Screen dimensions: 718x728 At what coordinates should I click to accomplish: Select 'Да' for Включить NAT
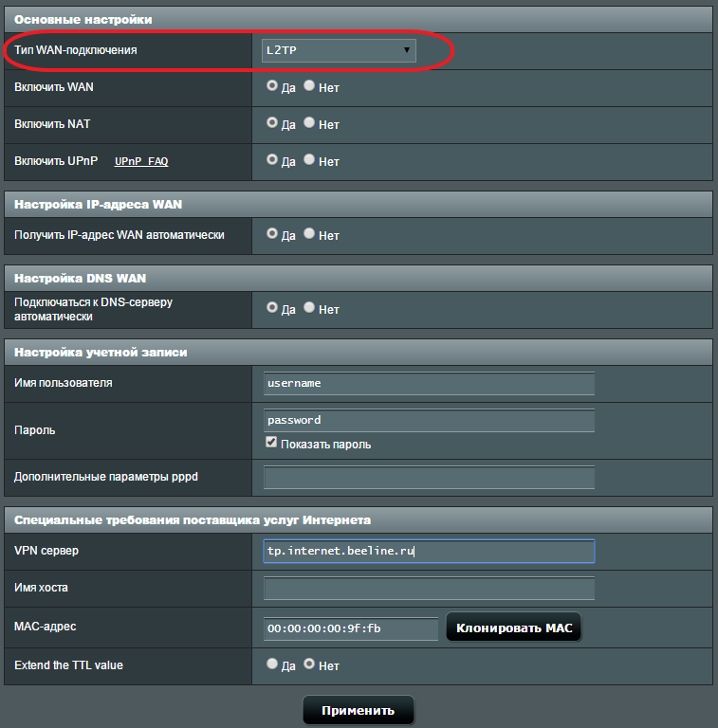pyautogui.click(x=272, y=122)
